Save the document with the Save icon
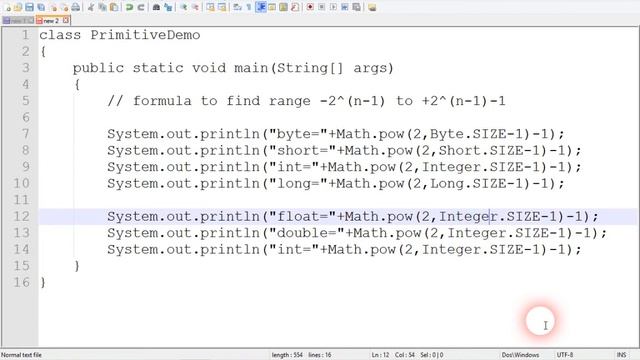Screen dimensions: 640x360 [x=29, y=7]
